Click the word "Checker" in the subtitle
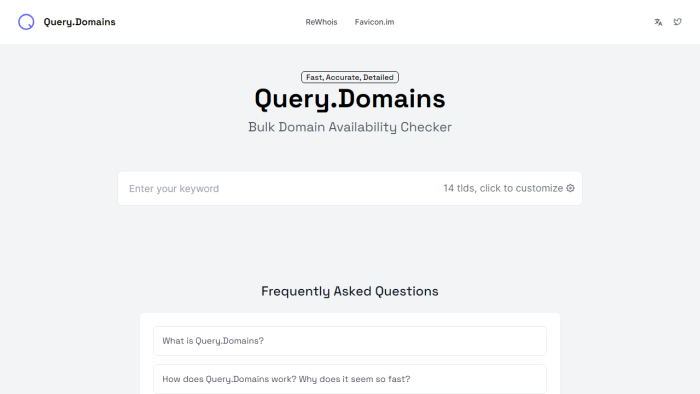The width and height of the screenshot is (700, 394). [x=426, y=127]
